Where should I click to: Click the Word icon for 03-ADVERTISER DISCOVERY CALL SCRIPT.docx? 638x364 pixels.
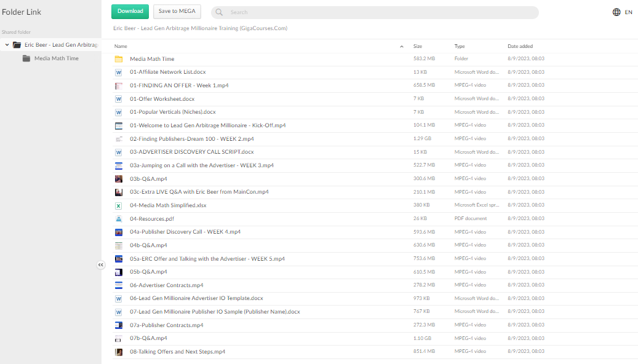pos(119,152)
